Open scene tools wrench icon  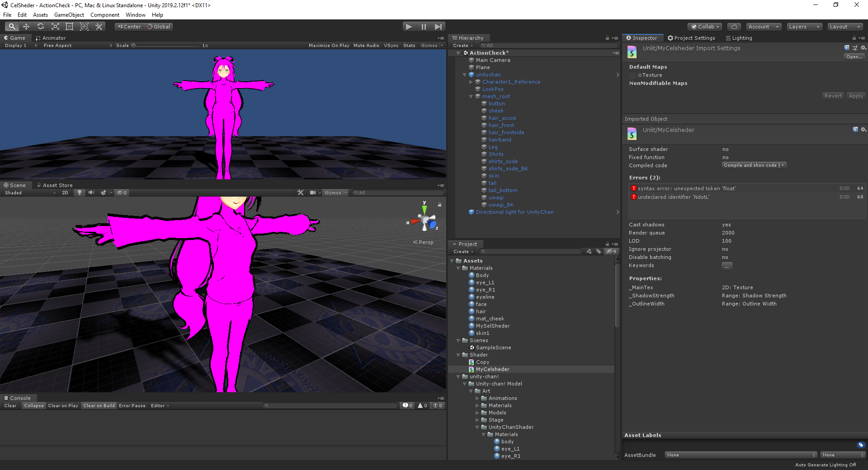[300, 193]
